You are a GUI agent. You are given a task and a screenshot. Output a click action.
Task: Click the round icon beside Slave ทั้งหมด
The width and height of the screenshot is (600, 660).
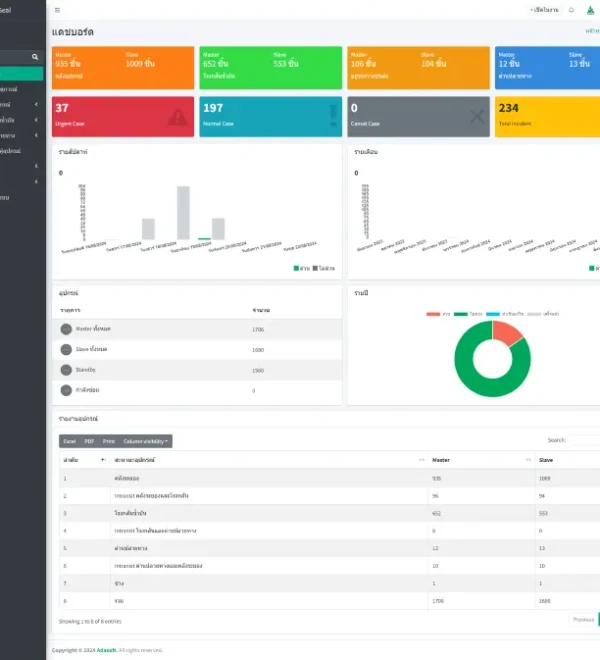[66, 349]
